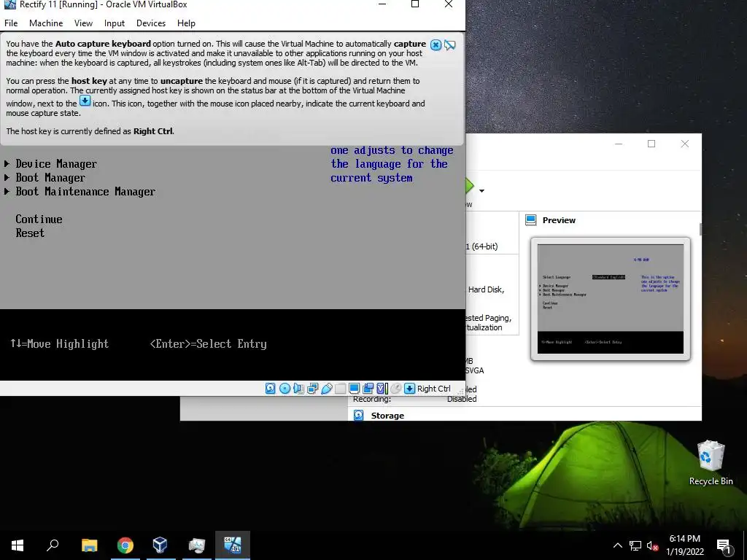Click the green Show arrow in VirtualBox Manager
The width and height of the screenshot is (747, 560).
(x=470, y=186)
